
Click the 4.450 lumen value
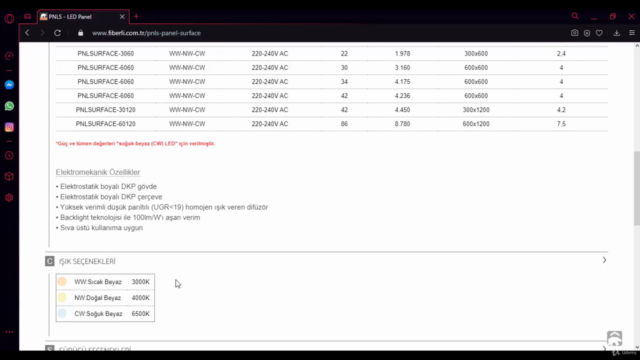coord(402,110)
